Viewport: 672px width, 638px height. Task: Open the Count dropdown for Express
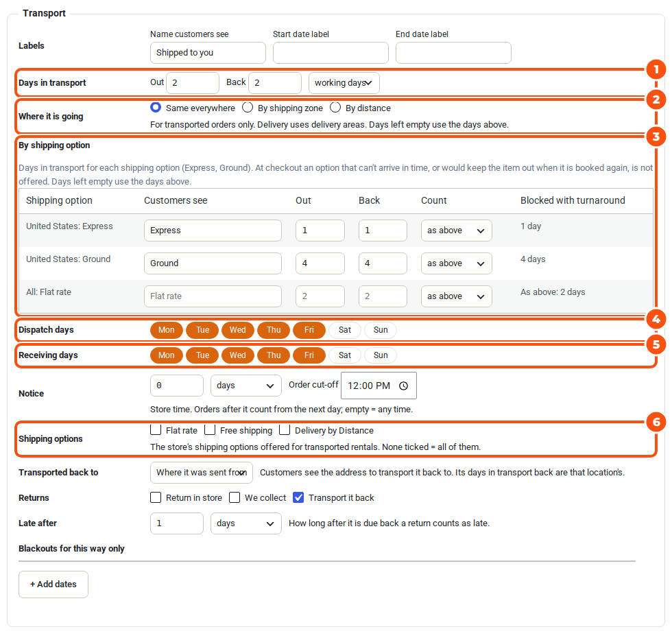(457, 231)
